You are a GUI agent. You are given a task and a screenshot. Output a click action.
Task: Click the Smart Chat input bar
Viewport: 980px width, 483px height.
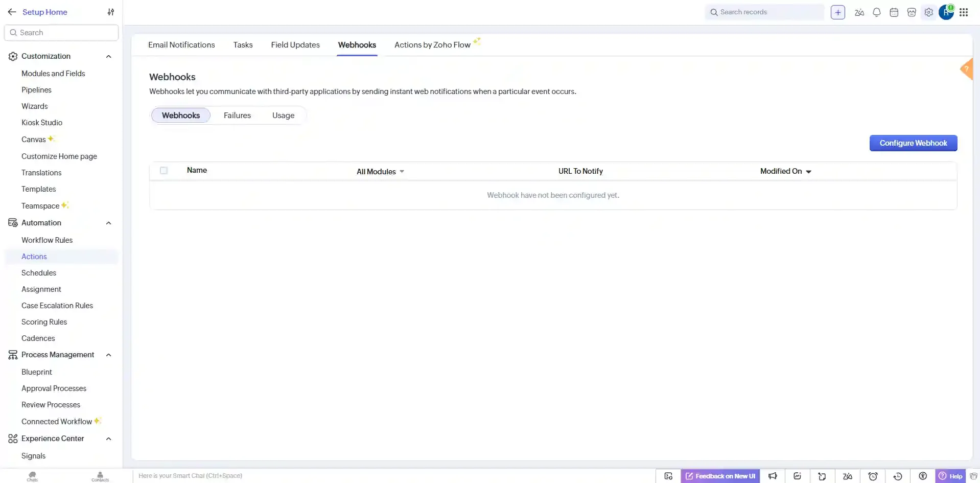coord(393,476)
